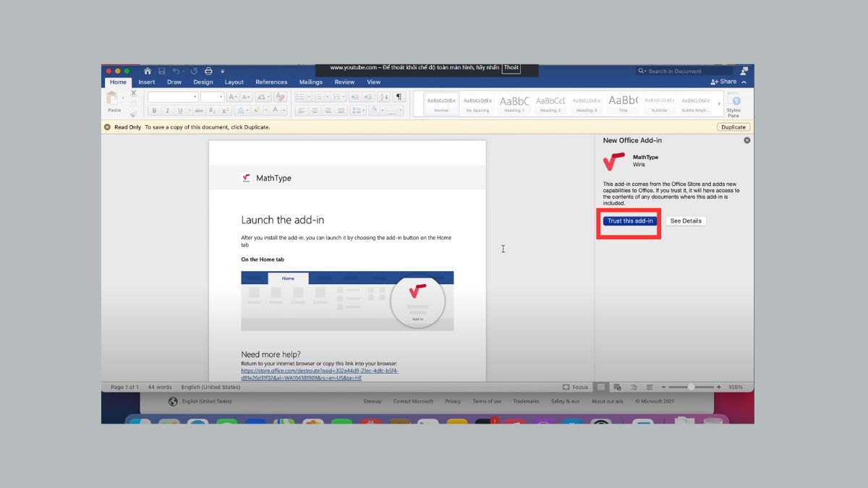Click Trust this add-in button
Image resolution: width=868 pixels, height=488 pixels.
click(630, 221)
